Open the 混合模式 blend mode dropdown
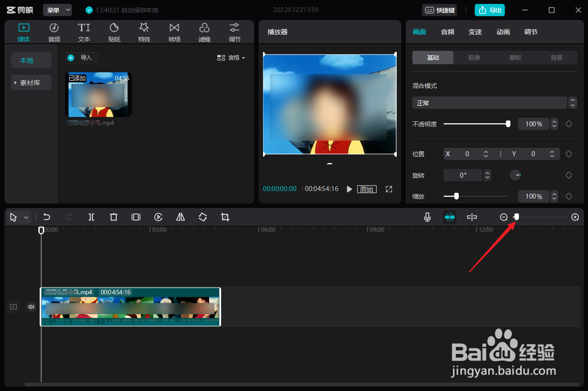588x391 pixels. click(495, 103)
